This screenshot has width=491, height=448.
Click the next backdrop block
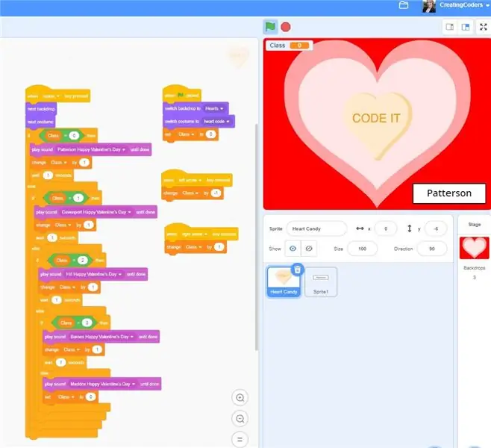click(41, 109)
